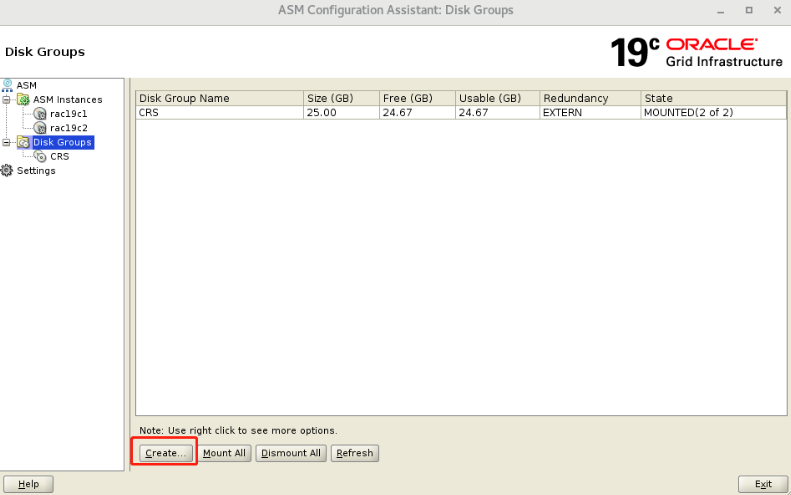The width and height of the screenshot is (791, 495).
Task: Select rac19c1 instance in tree
Action: click(x=69, y=114)
